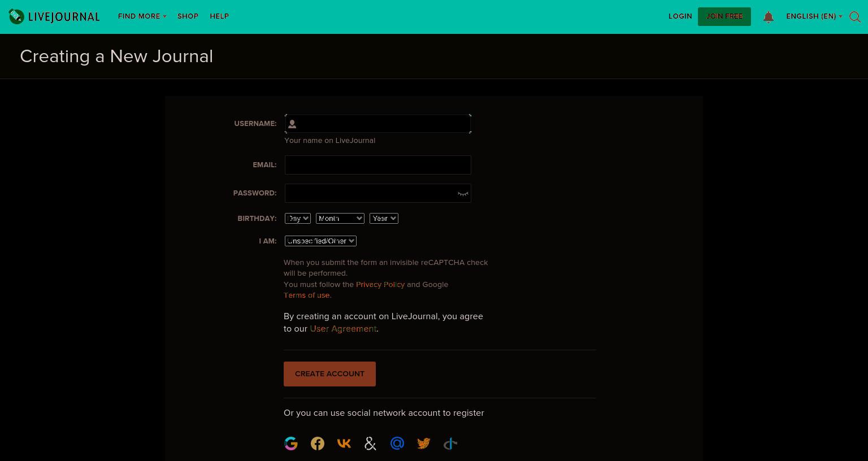The width and height of the screenshot is (868, 461).
Task: Toggle password visibility eye icon
Action: pos(463,194)
